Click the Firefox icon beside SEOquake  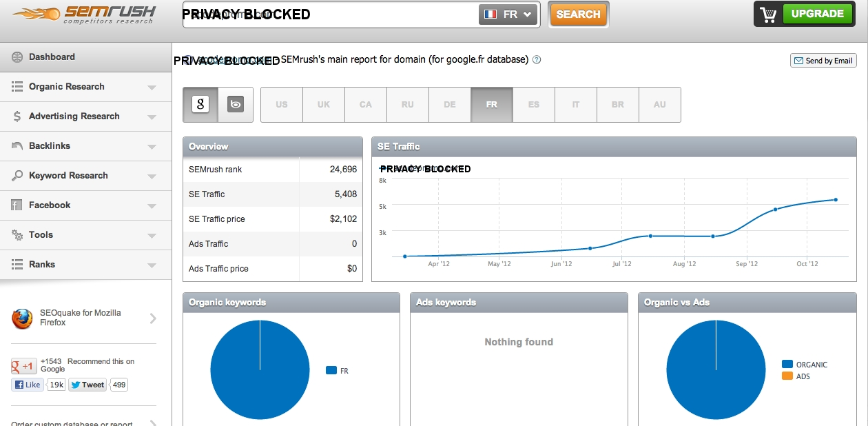point(22,318)
